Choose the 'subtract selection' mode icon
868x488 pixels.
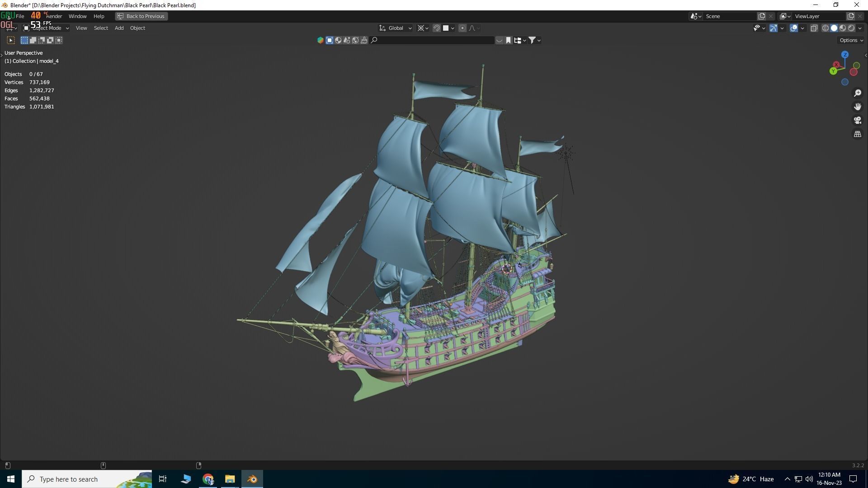point(42,40)
